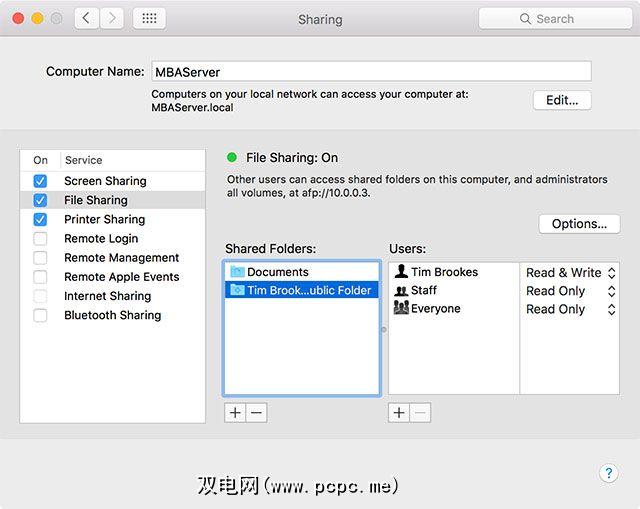Click the Computer Name text field
The width and height of the screenshot is (640, 509).
click(370, 72)
